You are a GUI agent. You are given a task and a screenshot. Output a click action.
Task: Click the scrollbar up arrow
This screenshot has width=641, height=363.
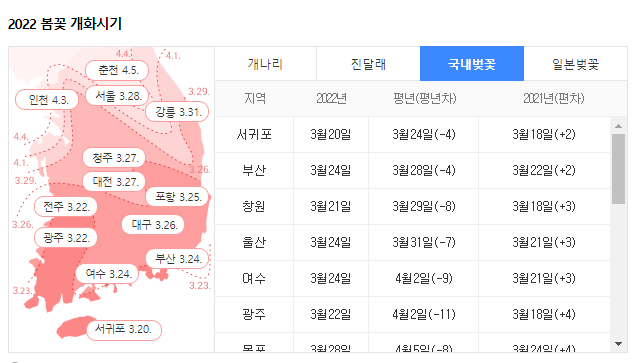pos(619,126)
